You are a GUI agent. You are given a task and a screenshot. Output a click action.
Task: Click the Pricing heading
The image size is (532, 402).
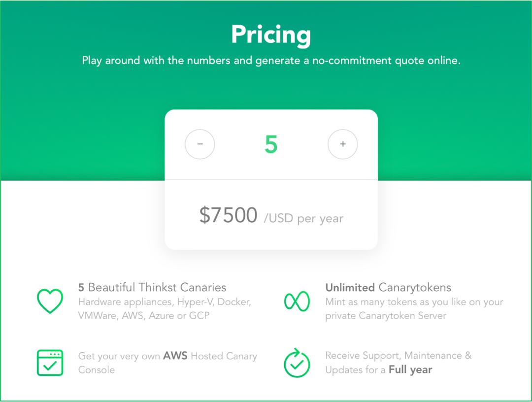click(x=271, y=34)
